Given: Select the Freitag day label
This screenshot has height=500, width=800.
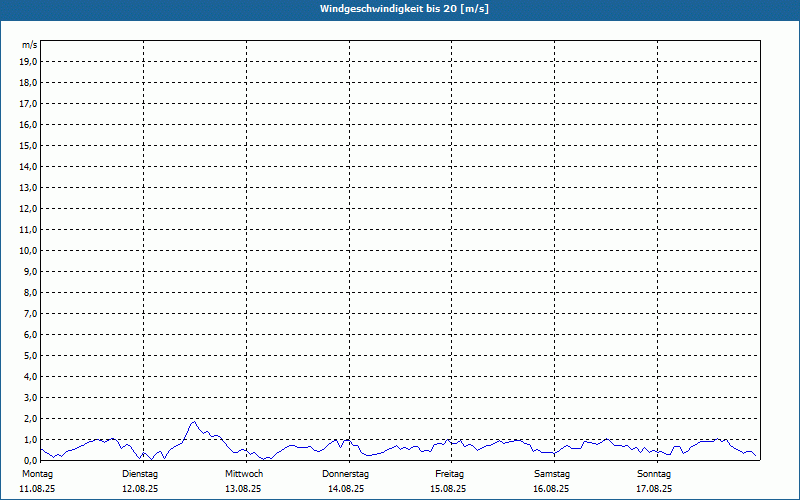Looking at the screenshot, I should (449, 474).
